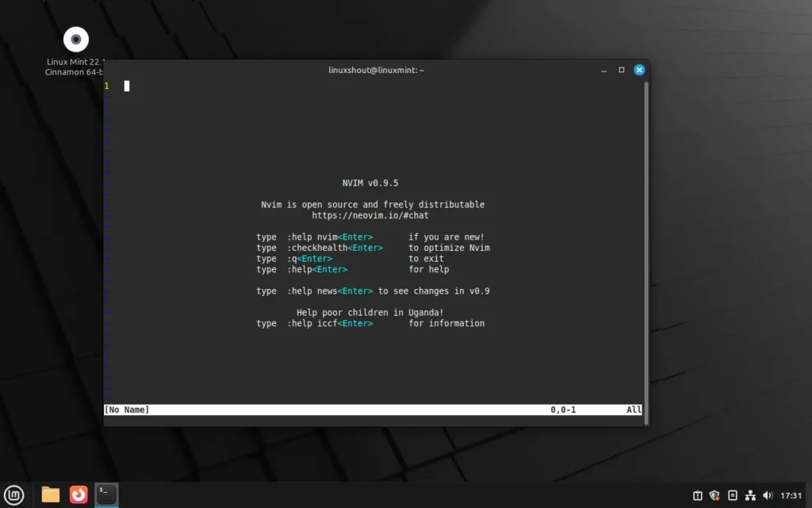Launch the Firefox browser from taskbar

tap(79, 495)
